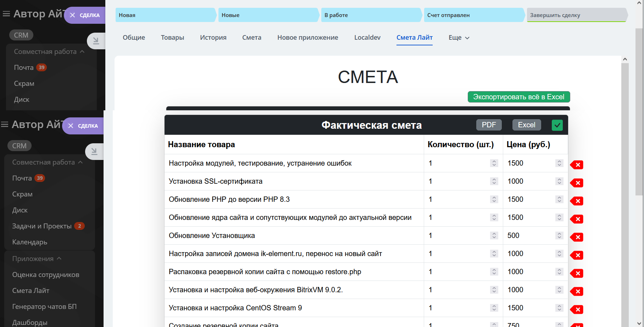Remove the 'Установка SSL-сертификата' row with red X
Viewport: 644px width, 327px height.
pos(577,183)
